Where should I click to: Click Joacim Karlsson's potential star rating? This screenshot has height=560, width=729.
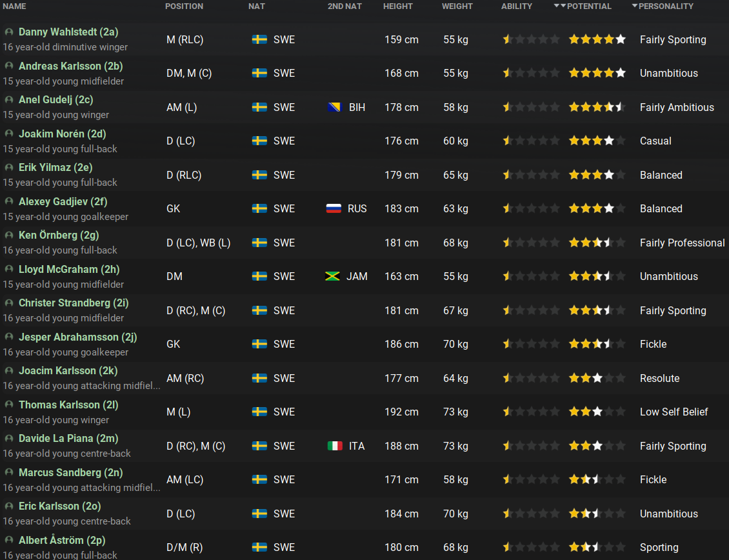pyautogui.click(x=597, y=378)
